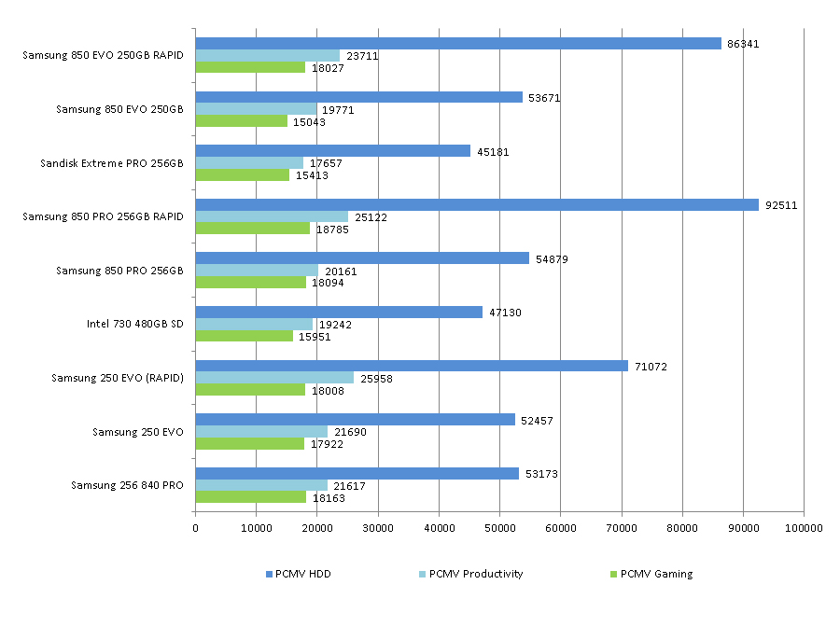840x626 pixels.
Task: Select the data label "71072"
Action: [651, 367]
